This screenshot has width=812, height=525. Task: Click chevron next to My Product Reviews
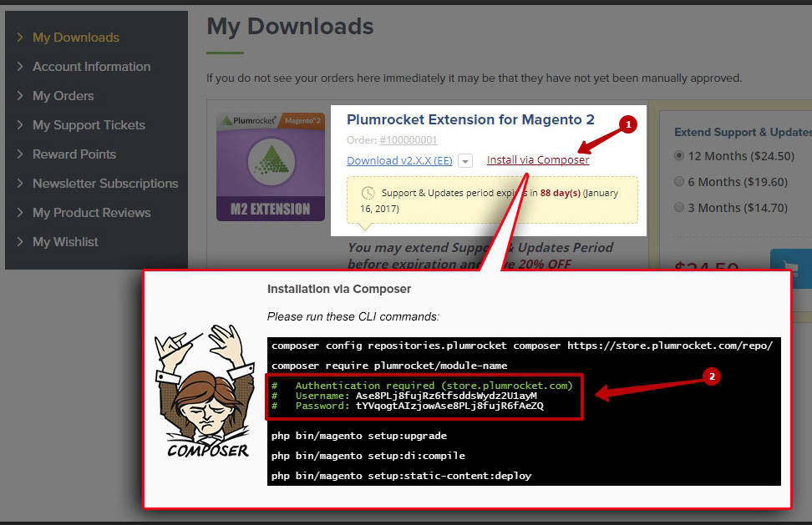[x=20, y=212]
